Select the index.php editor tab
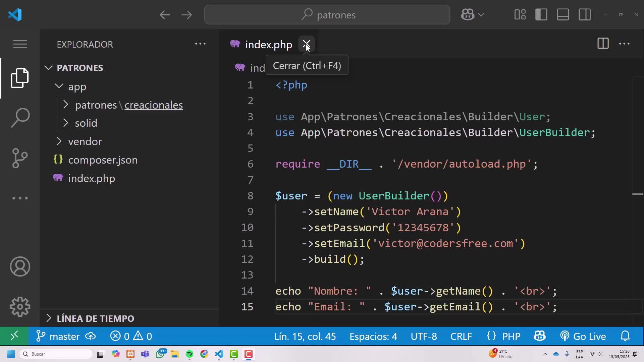Viewport: 644px width, 362px height. click(268, 45)
